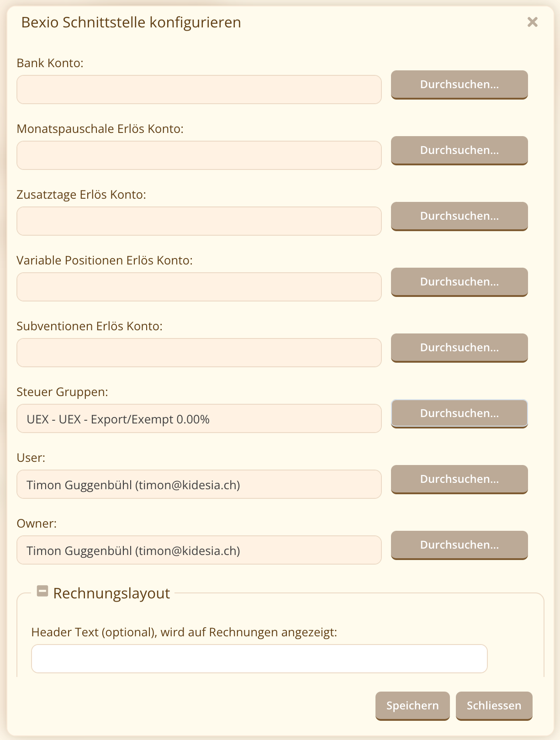The height and width of the screenshot is (740, 560).
Task: Click into the Header Text input field
Action: (x=259, y=659)
